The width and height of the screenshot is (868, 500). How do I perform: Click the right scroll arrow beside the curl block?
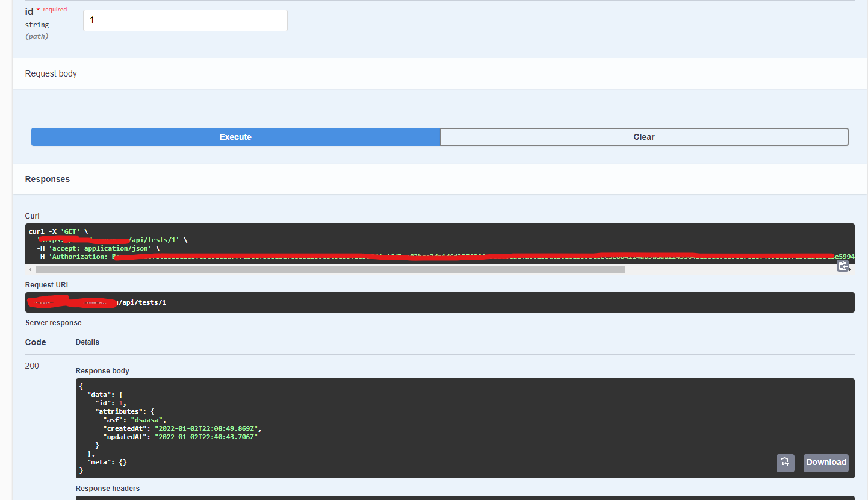[x=850, y=270]
